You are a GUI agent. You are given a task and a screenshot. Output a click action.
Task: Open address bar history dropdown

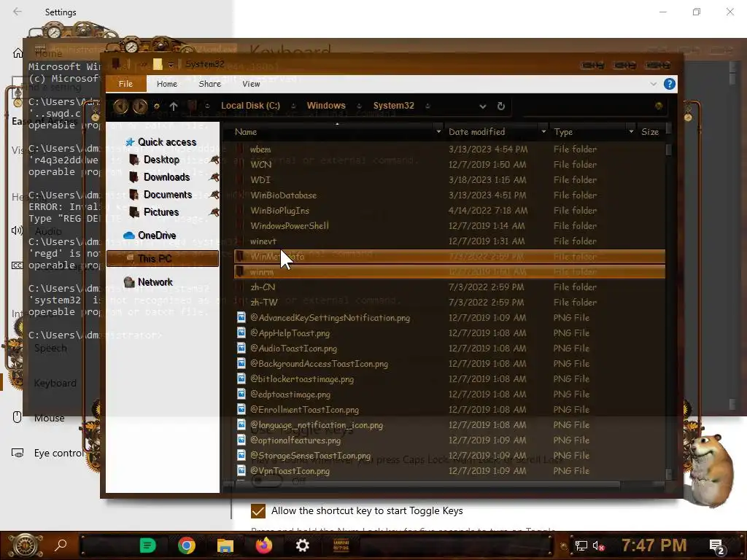pos(483,106)
